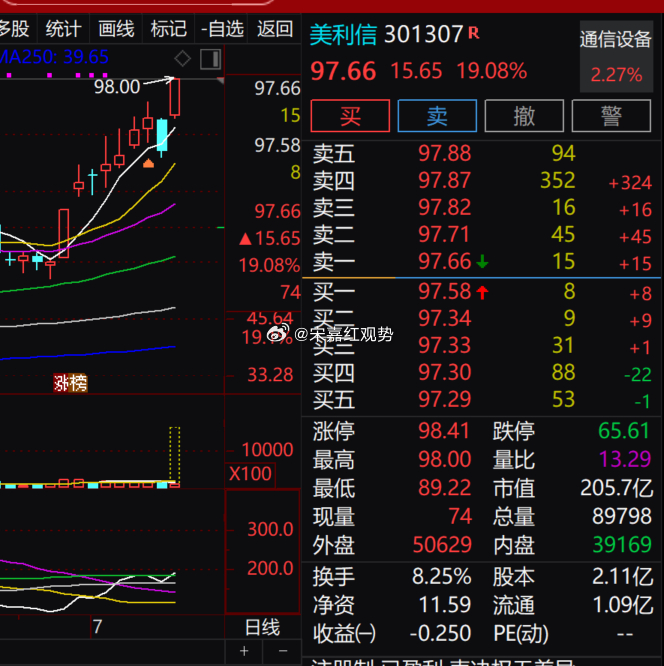Click the 跌停 limit-down price 65.61
Image resolution: width=664 pixels, height=666 pixels.
pyautogui.click(x=624, y=431)
